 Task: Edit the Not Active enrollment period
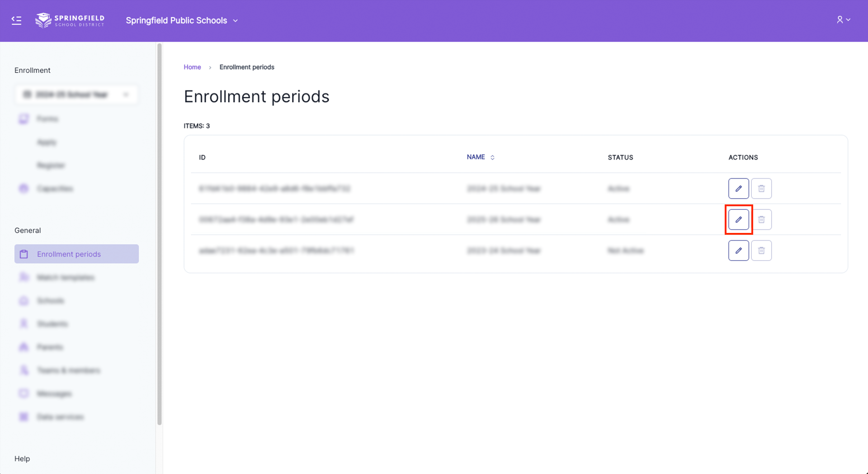(x=738, y=251)
